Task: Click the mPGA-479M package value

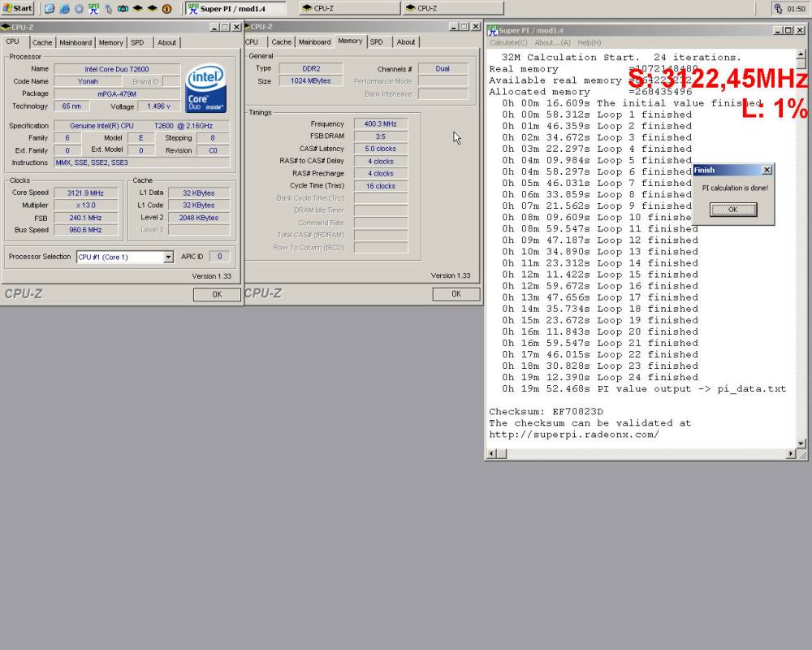Action: tap(117, 93)
